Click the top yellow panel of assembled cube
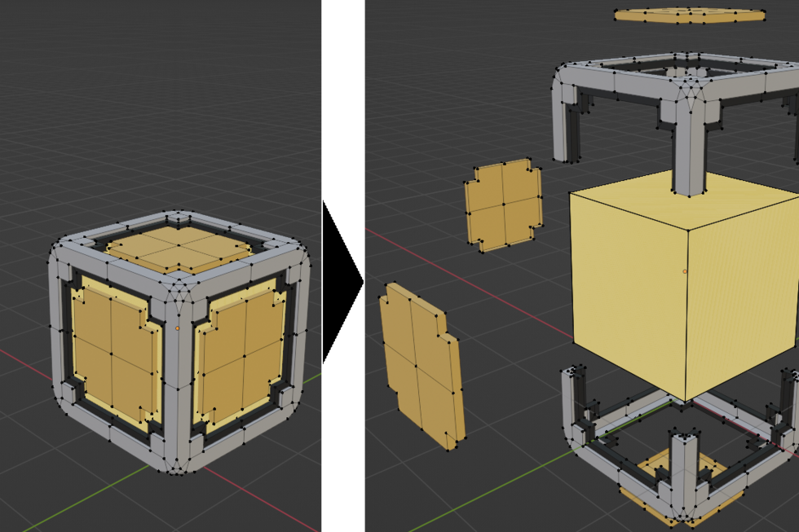 [179, 248]
